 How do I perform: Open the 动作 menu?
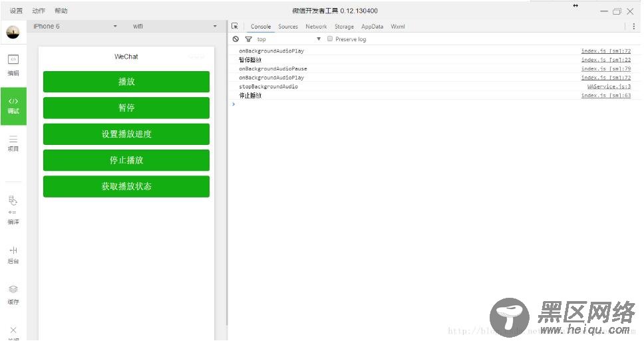39,11
